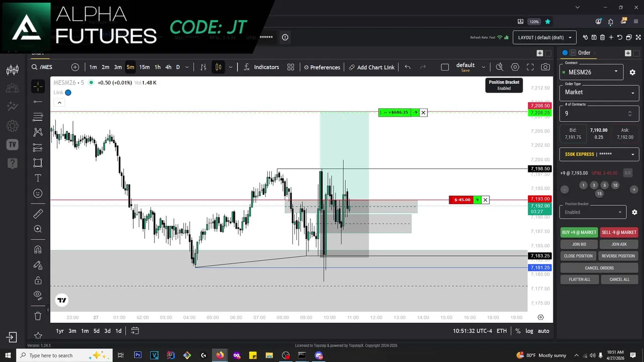Open the emoji icons tool
This screenshot has width=644, height=362.
[38, 193]
